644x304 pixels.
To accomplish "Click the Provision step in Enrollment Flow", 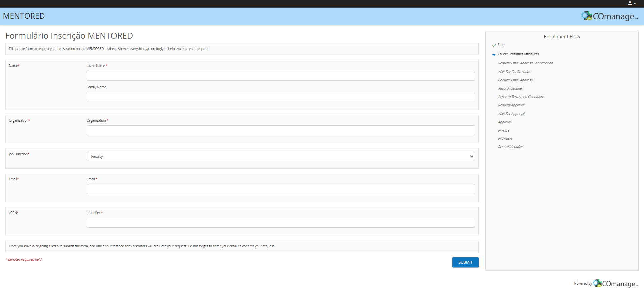I will (x=505, y=138).
